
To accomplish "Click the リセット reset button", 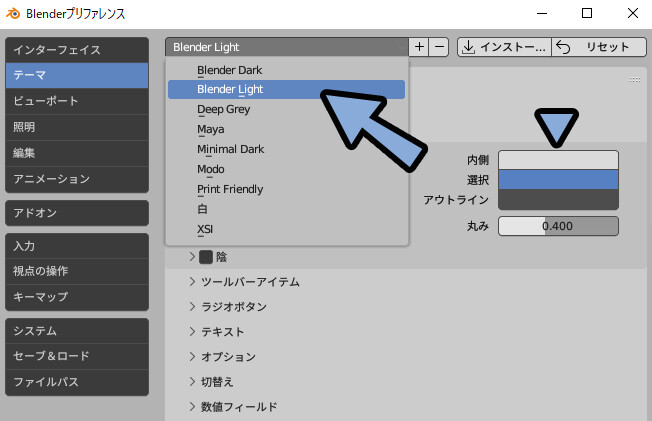I will pyautogui.click(x=599, y=47).
